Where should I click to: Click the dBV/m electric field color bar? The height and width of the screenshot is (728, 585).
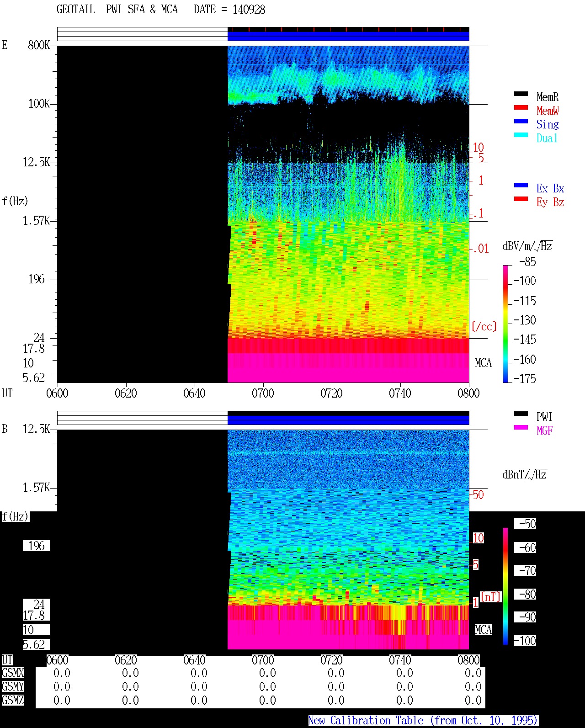click(x=505, y=324)
